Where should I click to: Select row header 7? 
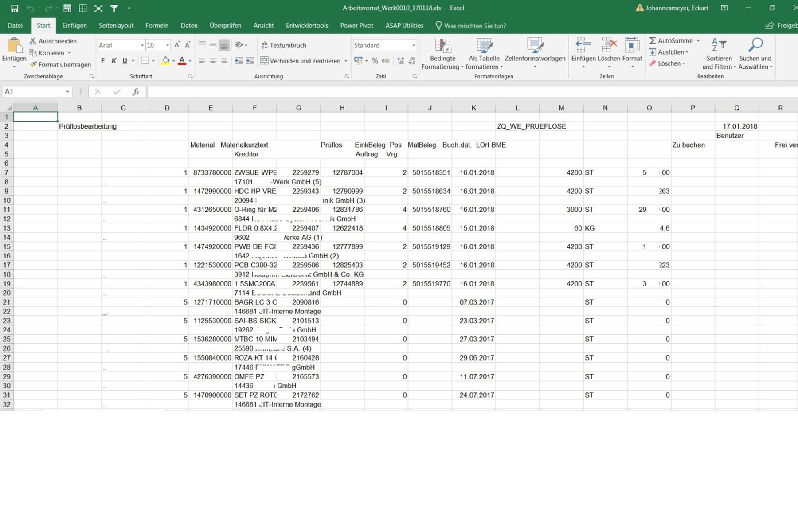pyautogui.click(x=7, y=172)
